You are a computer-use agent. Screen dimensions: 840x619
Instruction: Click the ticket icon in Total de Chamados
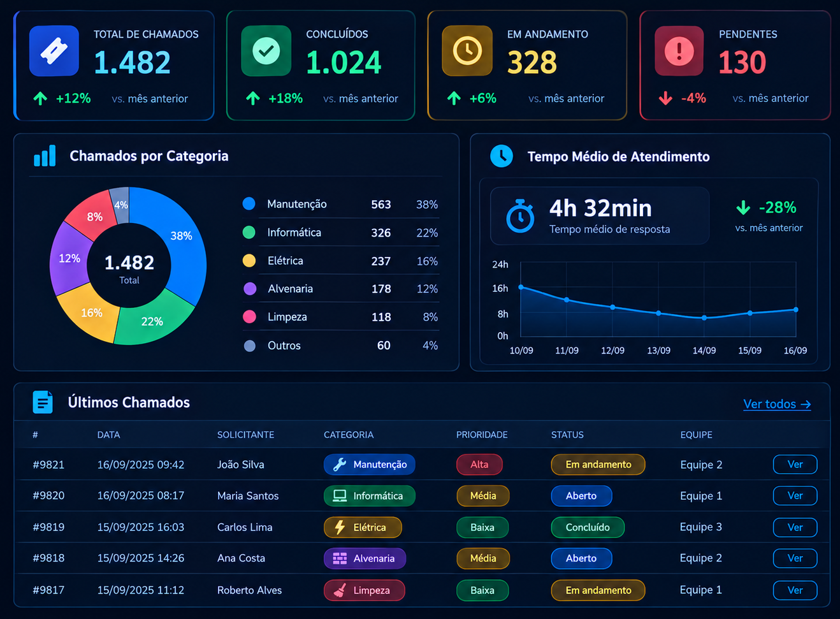tap(54, 51)
